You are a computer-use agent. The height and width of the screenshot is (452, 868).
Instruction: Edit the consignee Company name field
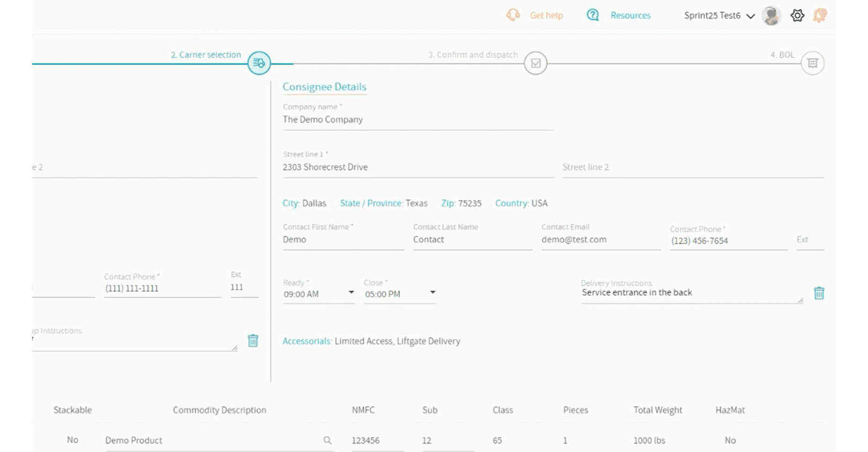(x=418, y=120)
